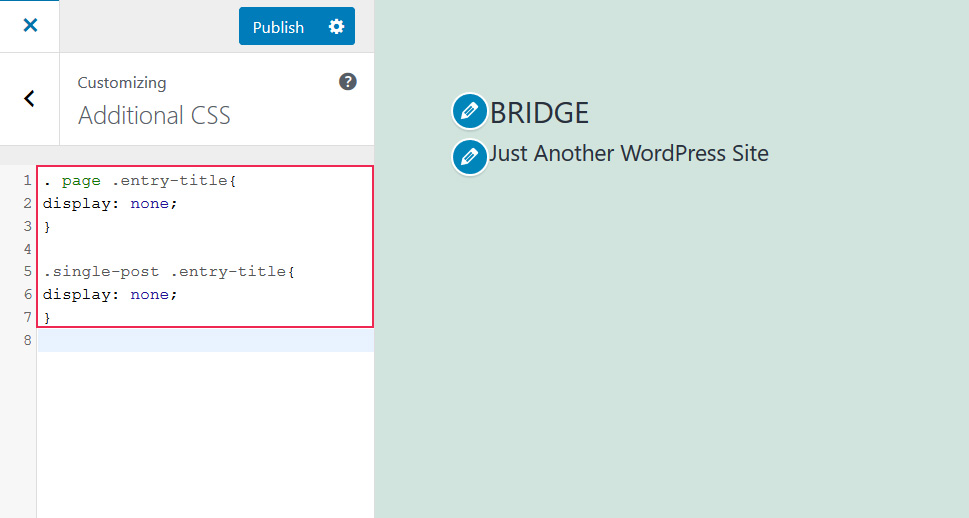Click the 'display: none;' code on line 6
The width and height of the screenshot is (969, 518).
[x=110, y=295]
